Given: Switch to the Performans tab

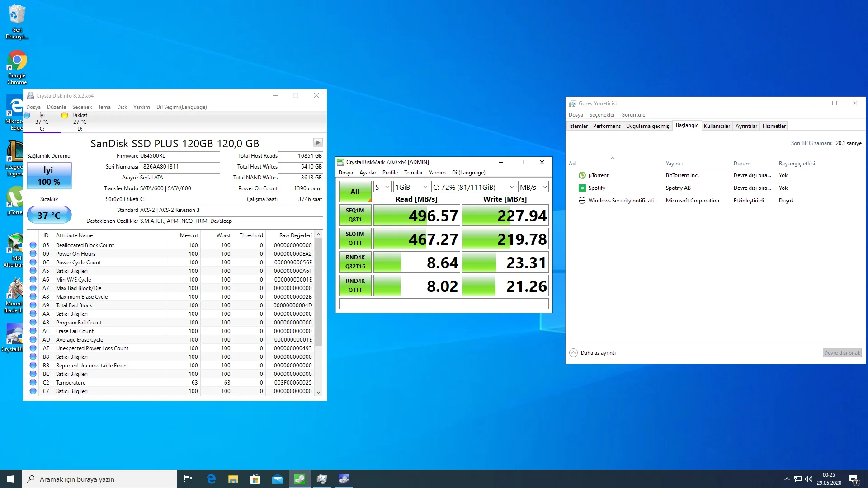Looking at the screenshot, I should (606, 126).
